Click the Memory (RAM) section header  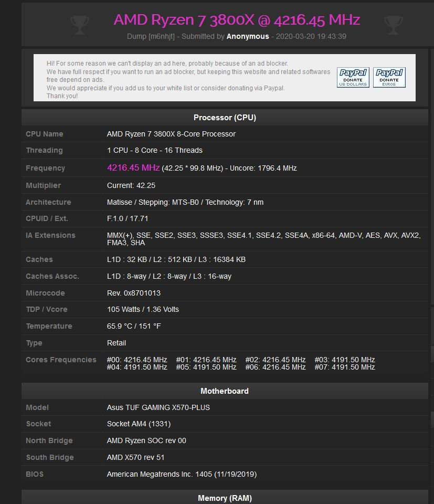225,498
